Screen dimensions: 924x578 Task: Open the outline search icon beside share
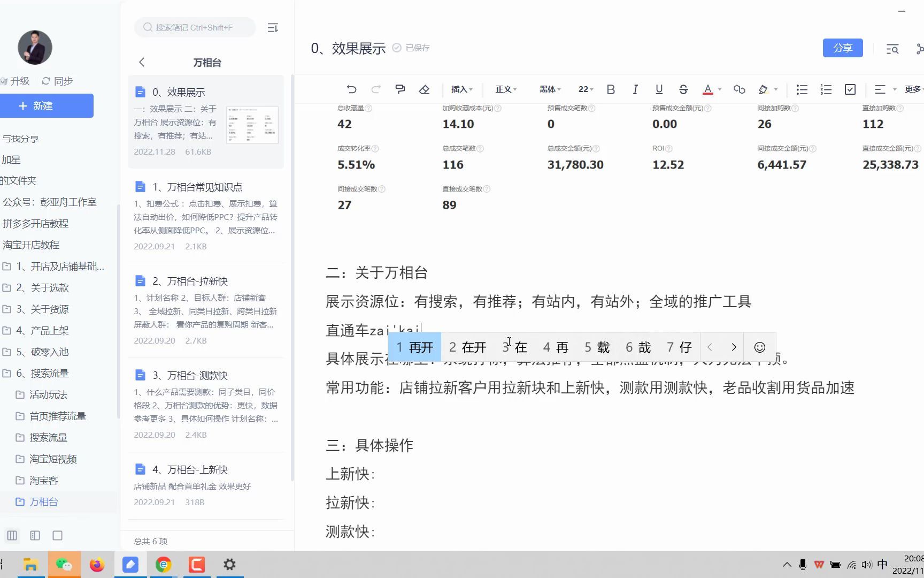[892, 49]
